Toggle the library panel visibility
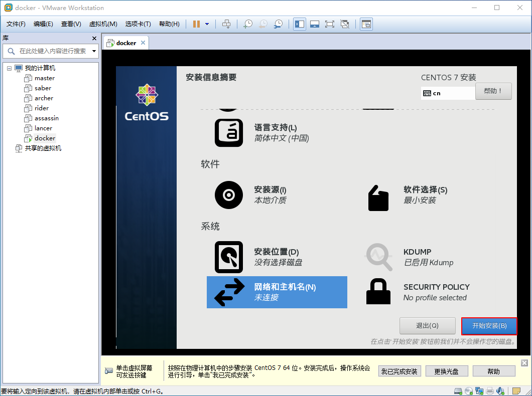This screenshot has width=532, height=396. point(300,24)
